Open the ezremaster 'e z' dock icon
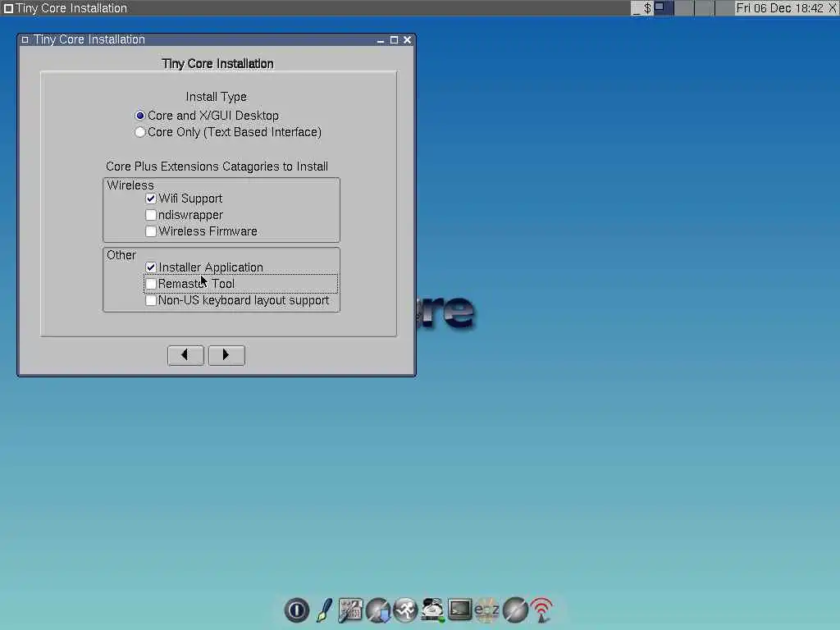This screenshot has height=630, width=840. [487, 609]
